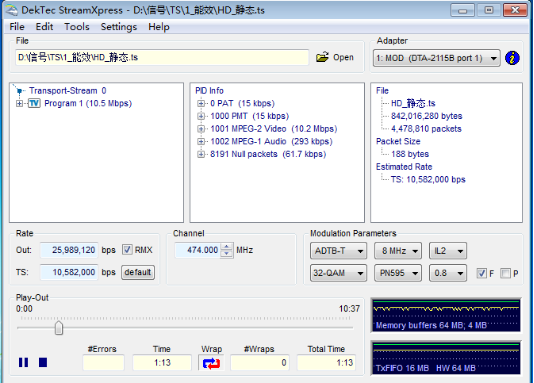Click the Time field showing 1:13
The height and width of the screenshot is (383, 534).
coord(162,363)
